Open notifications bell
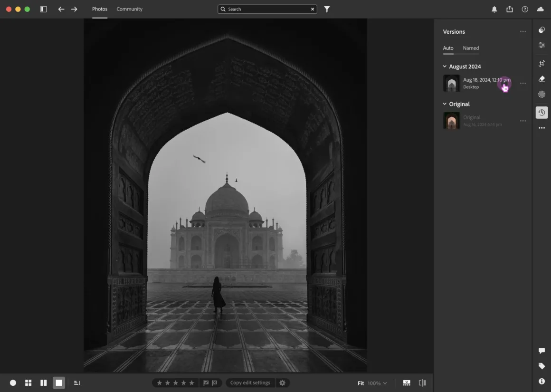The height and width of the screenshot is (392, 551). click(x=494, y=10)
